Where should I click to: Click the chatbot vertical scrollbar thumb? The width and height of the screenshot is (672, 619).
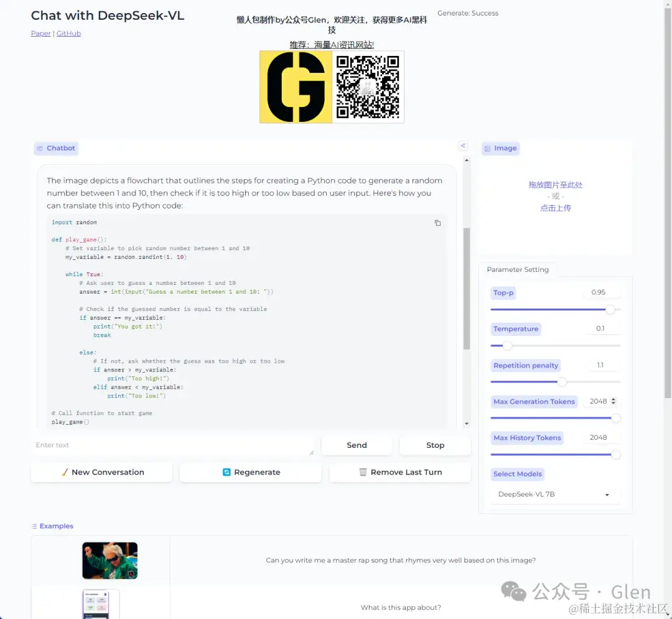[x=467, y=288]
